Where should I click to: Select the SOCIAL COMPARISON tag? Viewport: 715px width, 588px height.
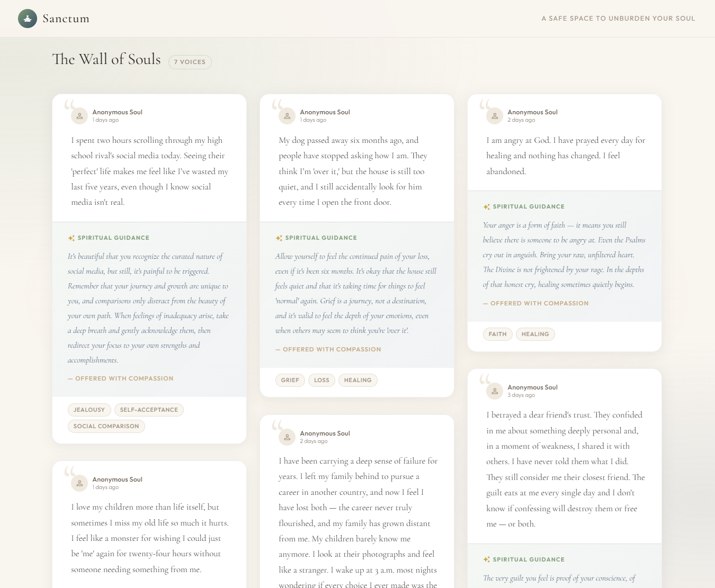(106, 426)
